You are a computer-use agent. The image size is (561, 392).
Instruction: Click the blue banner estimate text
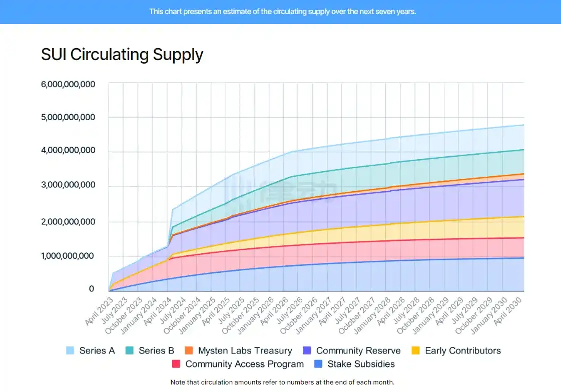click(x=282, y=12)
